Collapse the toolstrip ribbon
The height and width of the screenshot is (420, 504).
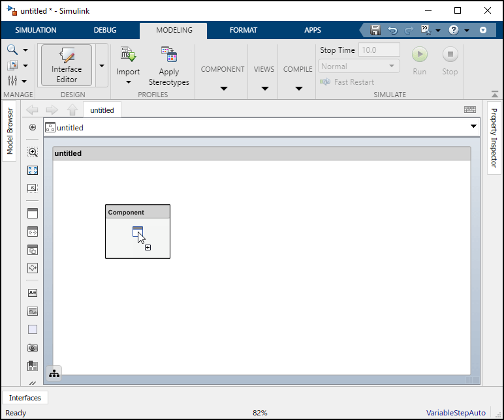pos(495,95)
